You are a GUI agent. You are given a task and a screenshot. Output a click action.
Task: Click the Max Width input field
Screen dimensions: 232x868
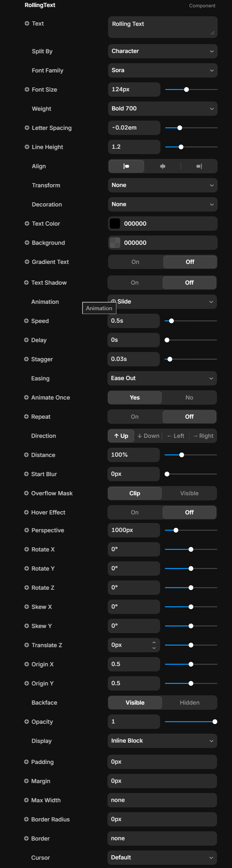(x=162, y=800)
